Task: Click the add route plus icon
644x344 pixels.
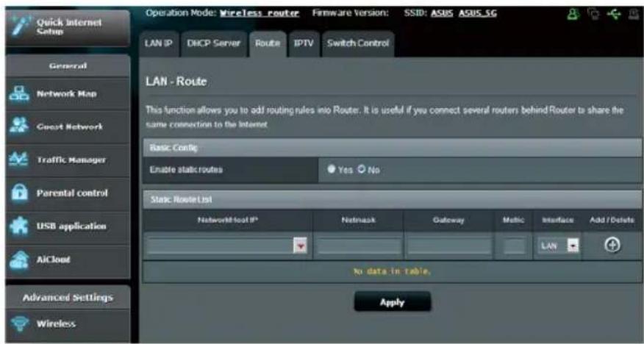Action: [x=612, y=245]
